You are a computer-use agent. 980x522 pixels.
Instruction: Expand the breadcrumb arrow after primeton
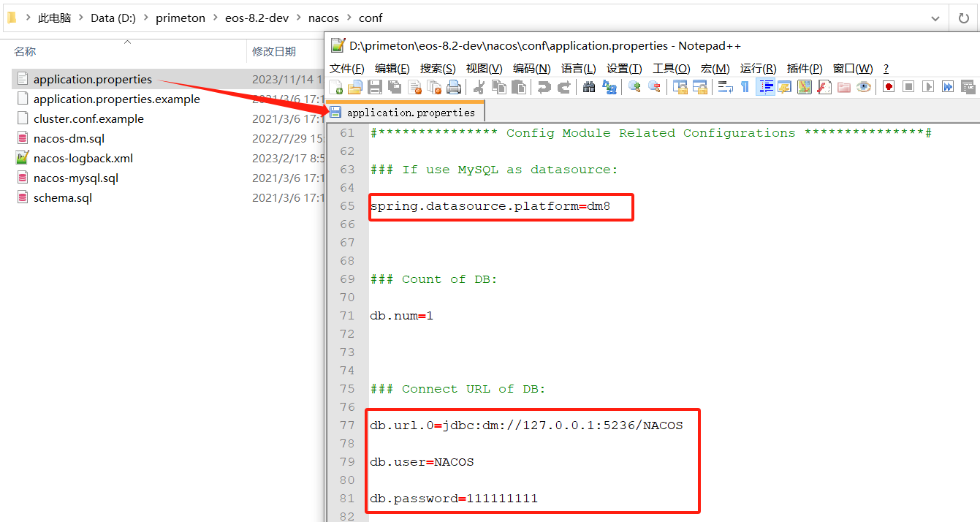215,18
